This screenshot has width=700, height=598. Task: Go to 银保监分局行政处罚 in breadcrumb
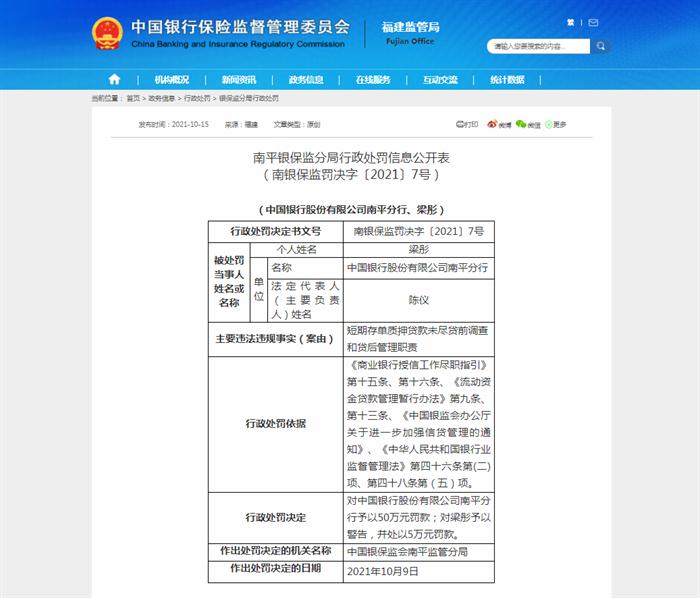pyautogui.click(x=249, y=98)
